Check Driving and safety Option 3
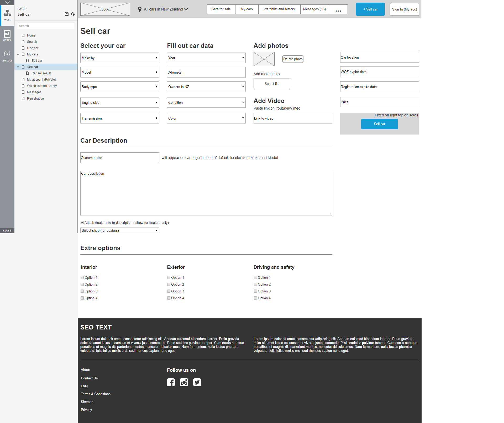This screenshot has width=504, height=423. [255, 291]
